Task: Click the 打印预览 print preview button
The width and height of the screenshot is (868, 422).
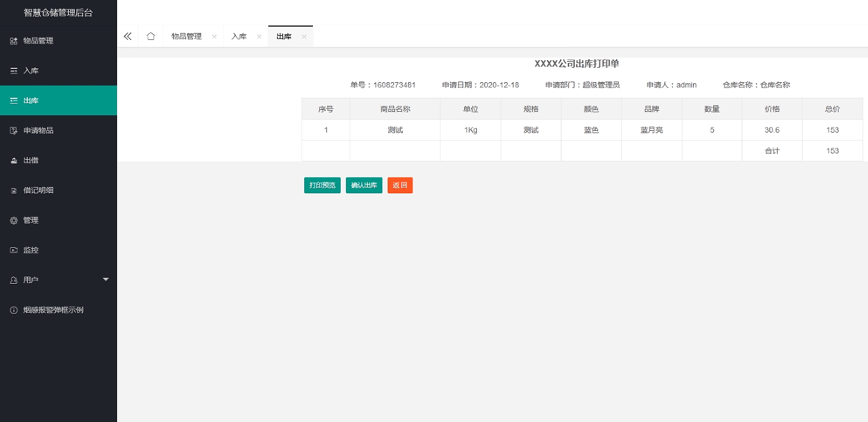Action: (x=322, y=185)
